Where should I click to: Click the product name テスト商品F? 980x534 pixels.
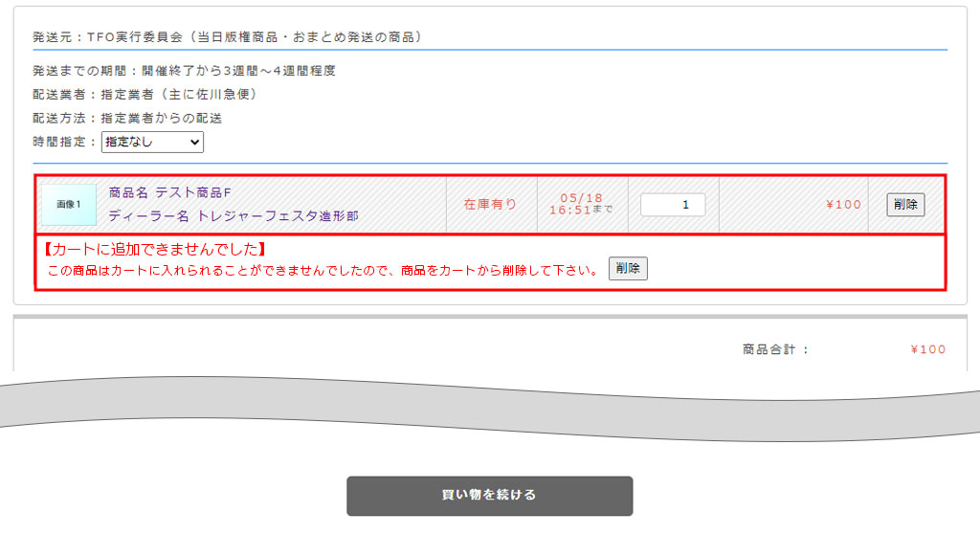point(170,192)
